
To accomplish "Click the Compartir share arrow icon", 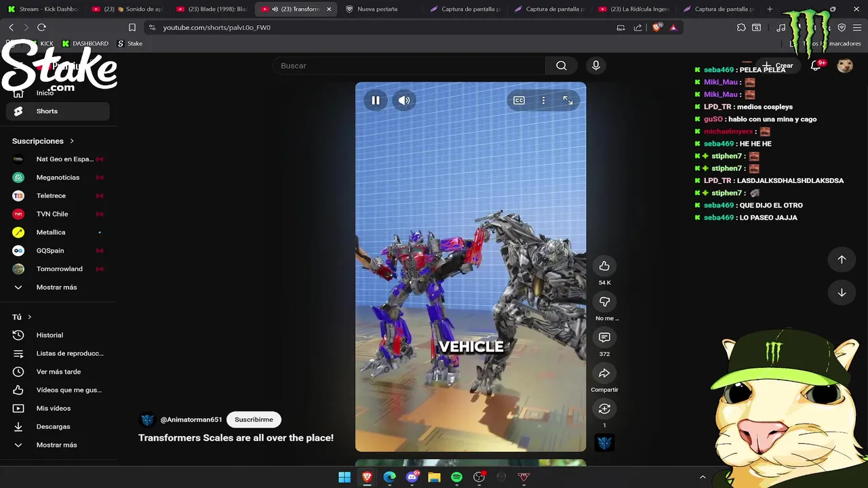I will (604, 373).
